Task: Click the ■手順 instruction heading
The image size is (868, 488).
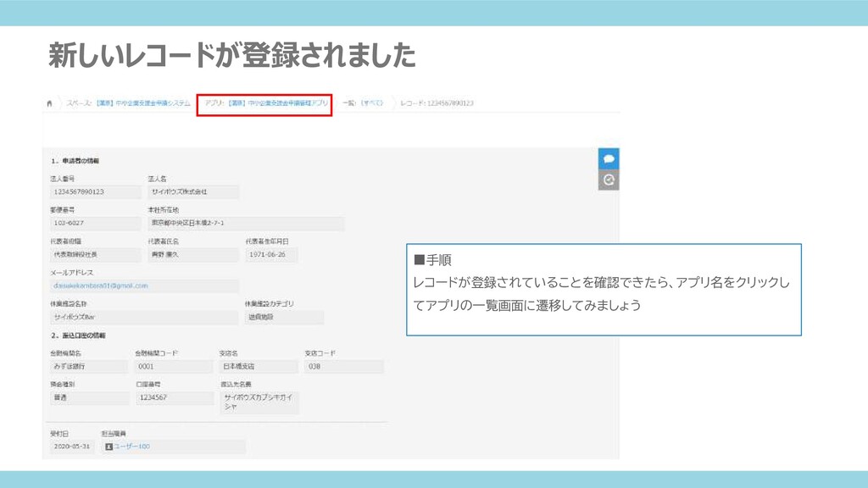Action: pos(432,260)
